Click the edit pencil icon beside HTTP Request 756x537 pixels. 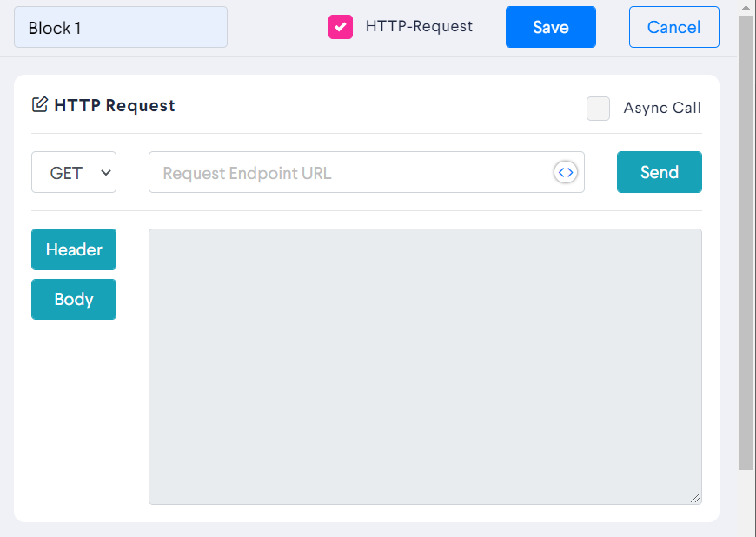pos(40,104)
